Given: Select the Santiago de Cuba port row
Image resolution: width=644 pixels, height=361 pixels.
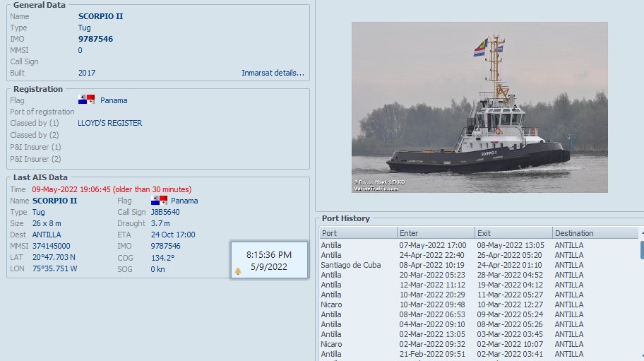Looking at the screenshot, I should point(479,265).
